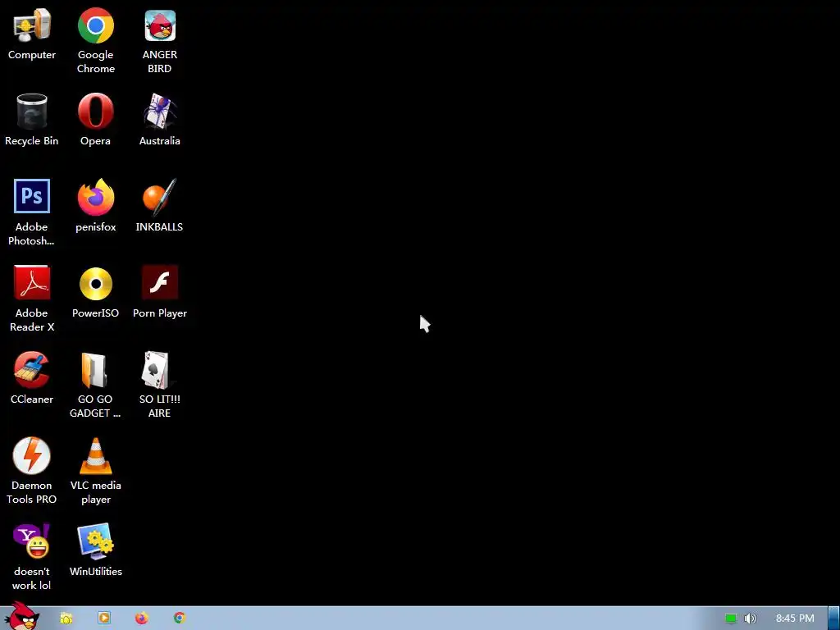Select the ANGER BIRD desktop shortcut
Screen dimensions: 840x630
[160, 41]
